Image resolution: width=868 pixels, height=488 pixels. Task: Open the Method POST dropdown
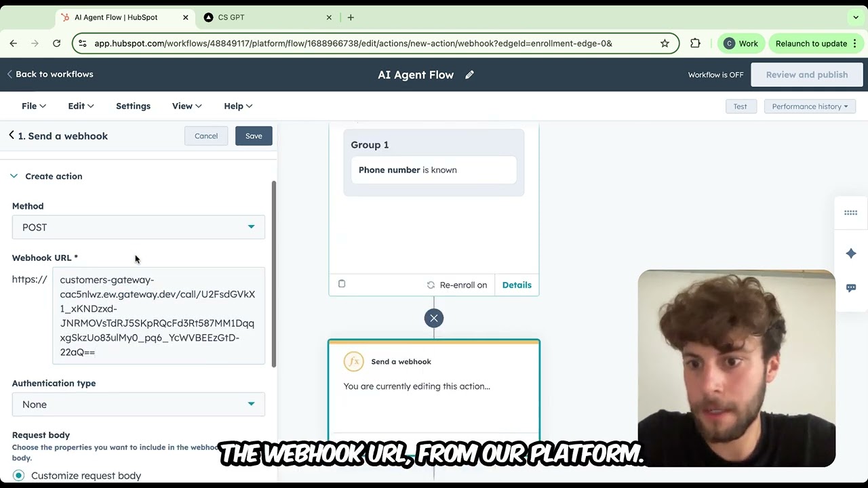138,227
